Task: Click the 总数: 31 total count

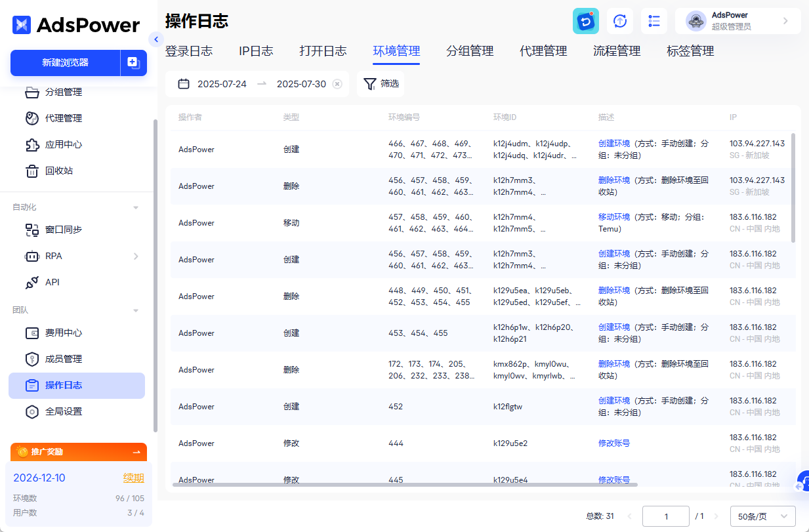Action: click(x=600, y=516)
